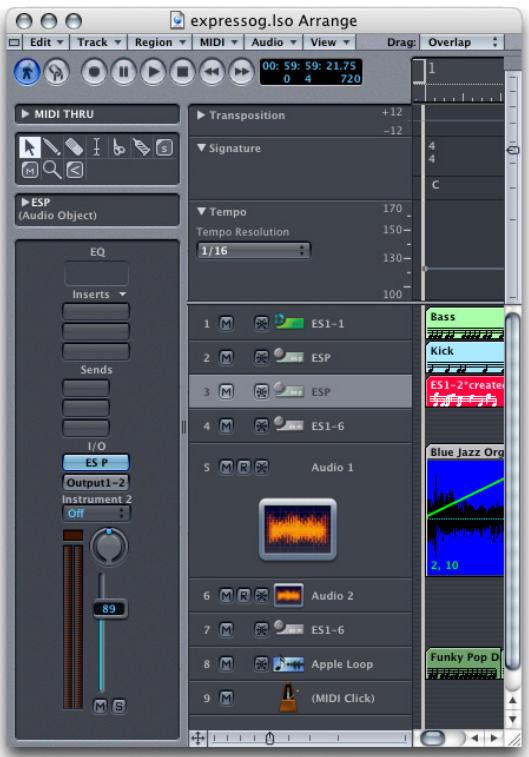Viewport: 529px width, 757px height.
Task: Select the Mute tool in toolbox
Action: (x=30, y=170)
